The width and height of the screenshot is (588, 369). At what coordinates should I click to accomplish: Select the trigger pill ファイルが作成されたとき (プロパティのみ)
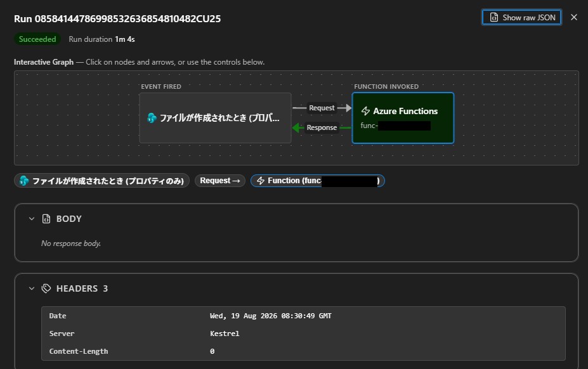(101, 181)
